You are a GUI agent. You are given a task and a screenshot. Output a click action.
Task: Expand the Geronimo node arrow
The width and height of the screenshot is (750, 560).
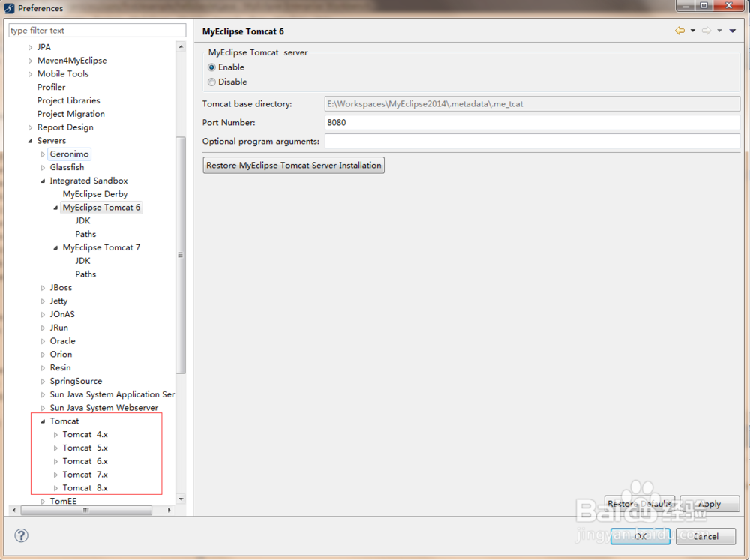[x=43, y=154]
